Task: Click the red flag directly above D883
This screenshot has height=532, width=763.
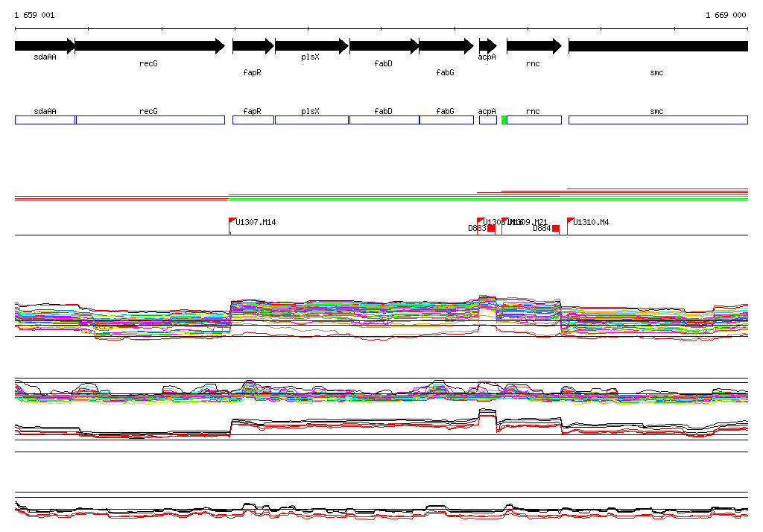Action: click(x=481, y=221)
